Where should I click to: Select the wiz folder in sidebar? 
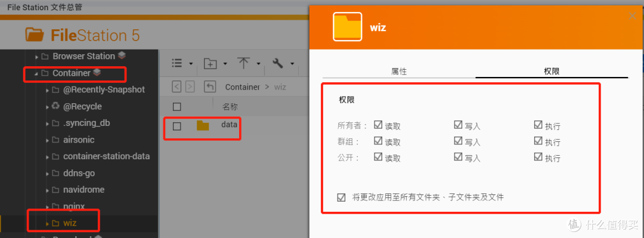[x=70, y=223]
